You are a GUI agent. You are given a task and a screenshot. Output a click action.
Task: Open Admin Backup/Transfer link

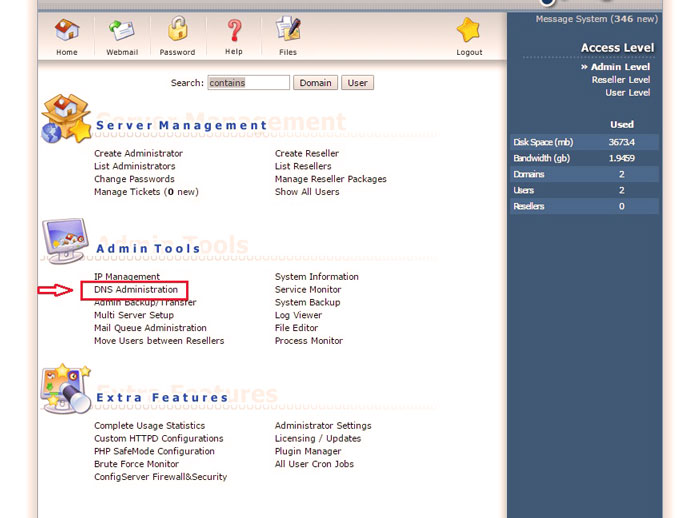[145, 302]
